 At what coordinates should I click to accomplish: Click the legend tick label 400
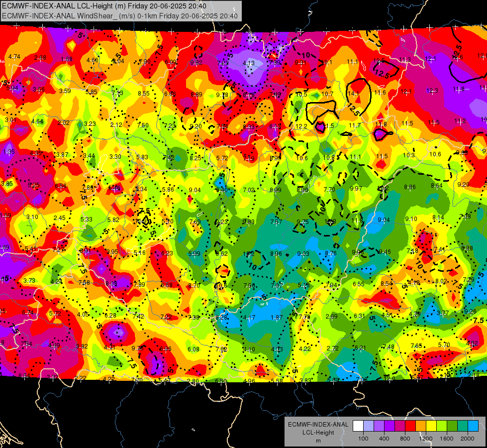[384, 439]
